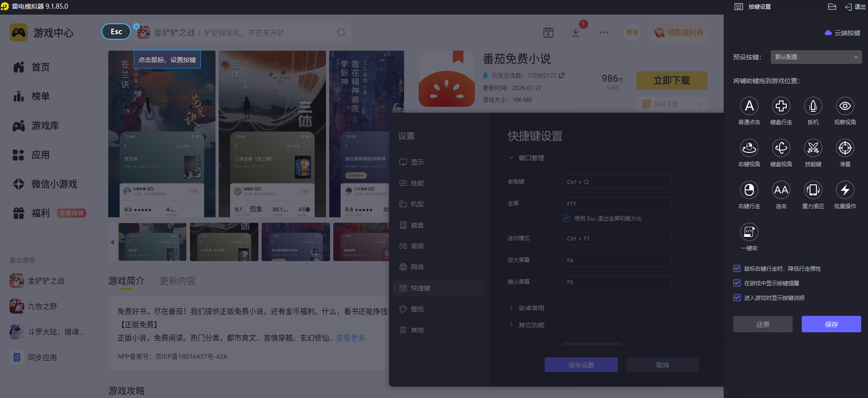Select the 技能键 skill key icon

pos(813,148)
